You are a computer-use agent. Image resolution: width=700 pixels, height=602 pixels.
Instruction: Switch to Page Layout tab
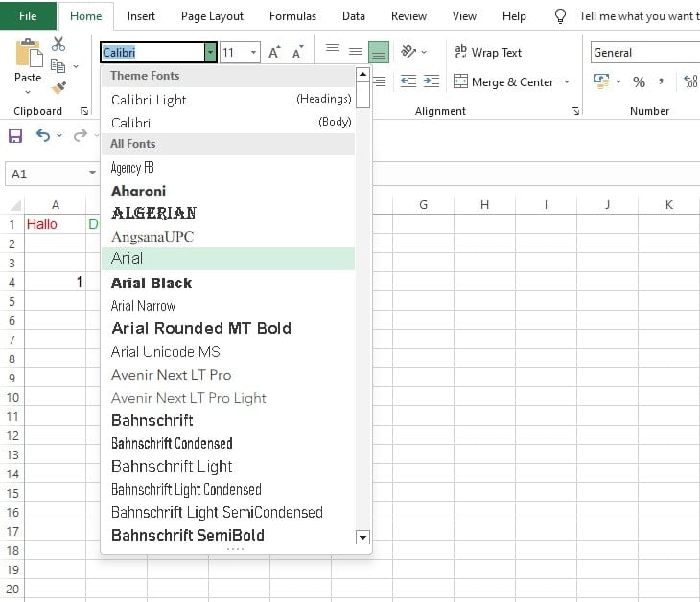tap(212, 16)
